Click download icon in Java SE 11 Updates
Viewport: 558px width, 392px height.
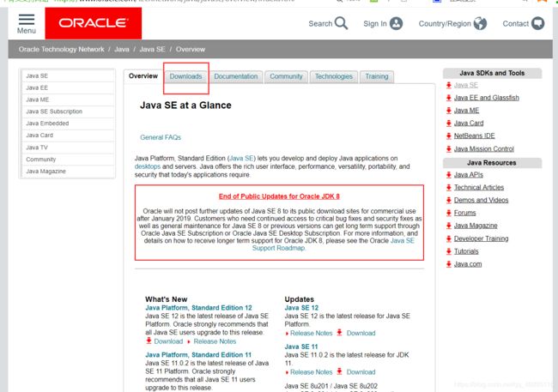pos(339,371)
